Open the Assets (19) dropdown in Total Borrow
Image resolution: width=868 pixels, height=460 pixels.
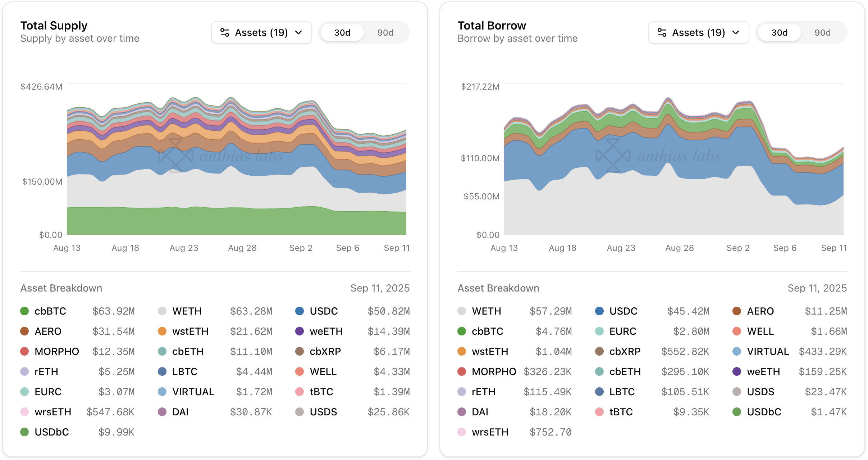coord(699,32)
